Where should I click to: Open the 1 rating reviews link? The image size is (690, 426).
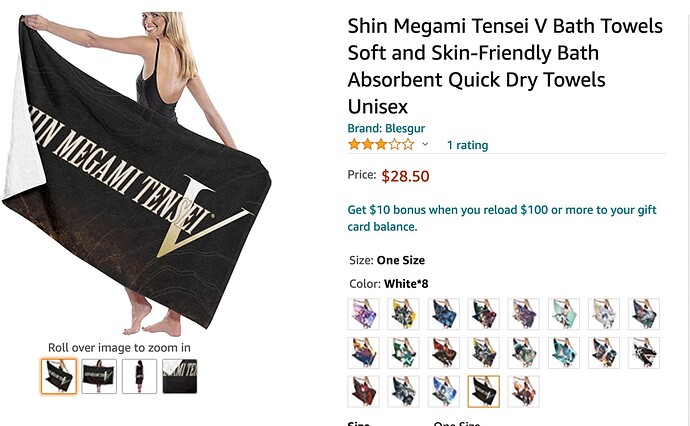[467, 145]
